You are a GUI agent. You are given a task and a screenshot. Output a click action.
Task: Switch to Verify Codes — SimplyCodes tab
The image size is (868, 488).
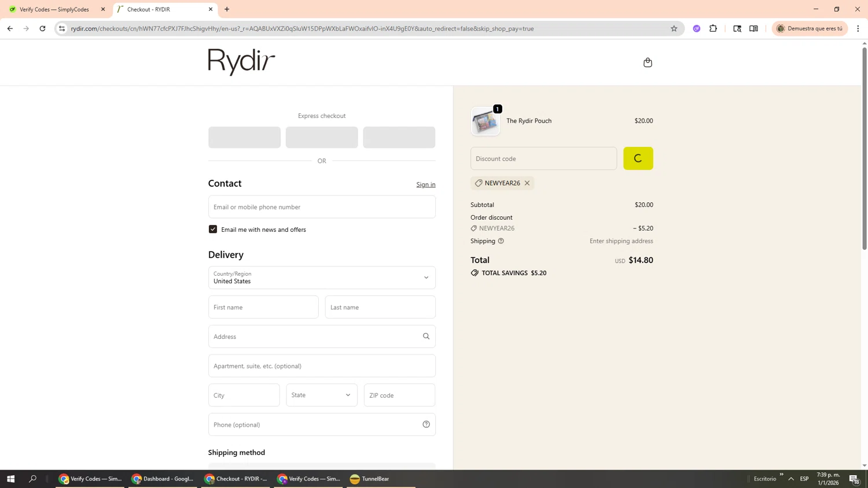point(54,9)
